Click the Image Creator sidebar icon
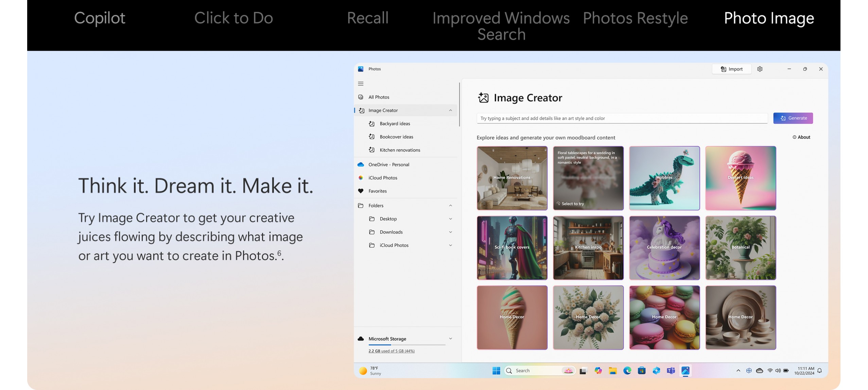Screen dimensions: 868x390 pos(362,111)
